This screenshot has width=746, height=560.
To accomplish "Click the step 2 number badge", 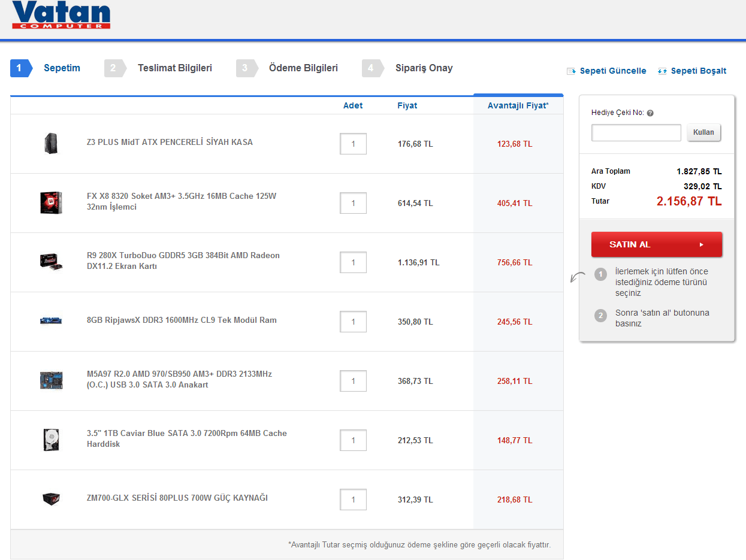I will 114,68.
